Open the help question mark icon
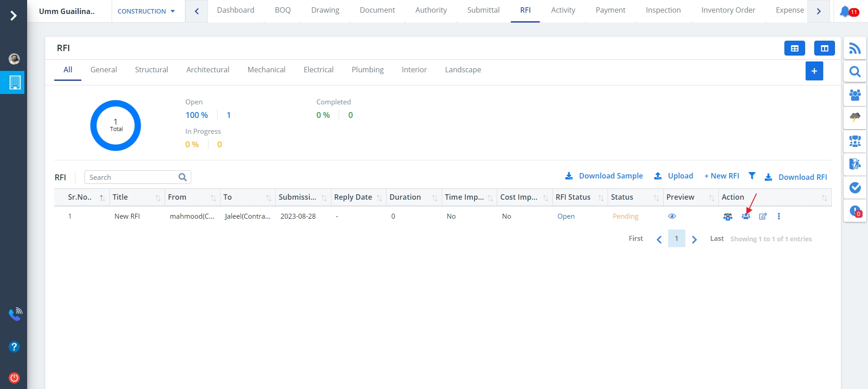Viewport: 868px width, 389px height. [x=14, y=347]
